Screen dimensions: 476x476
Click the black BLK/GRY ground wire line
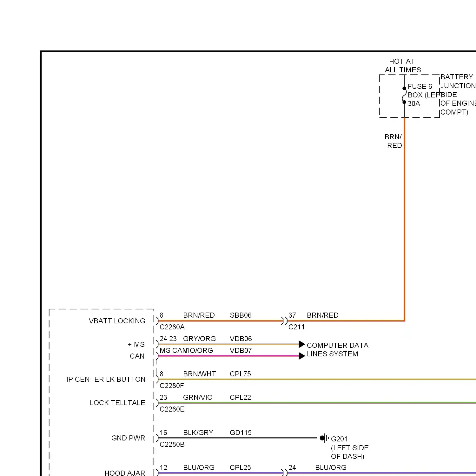[237, 438]
